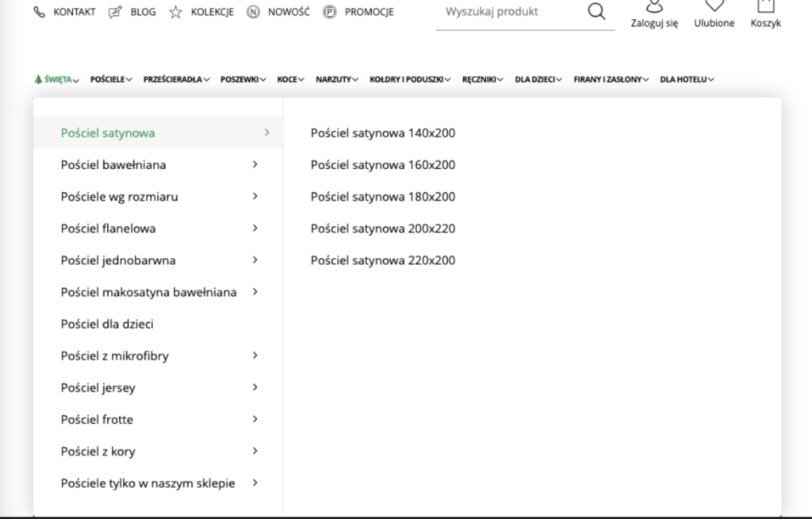
Task: Open the PROMOCJE link
Action: tap(370, 12)
